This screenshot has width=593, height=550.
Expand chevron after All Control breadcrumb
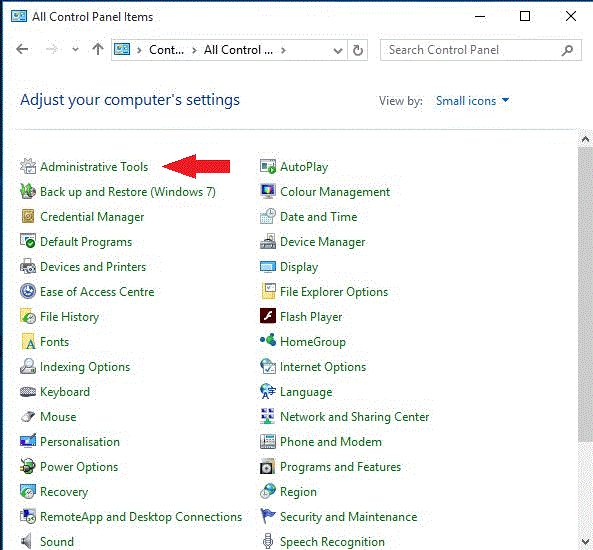(x=283, y=50)
